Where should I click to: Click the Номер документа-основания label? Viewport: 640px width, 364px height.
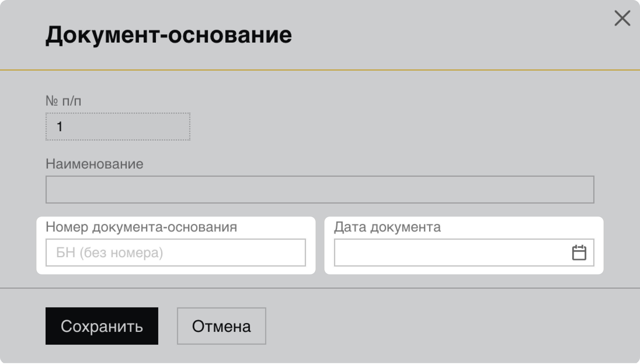tap(141, 227)
